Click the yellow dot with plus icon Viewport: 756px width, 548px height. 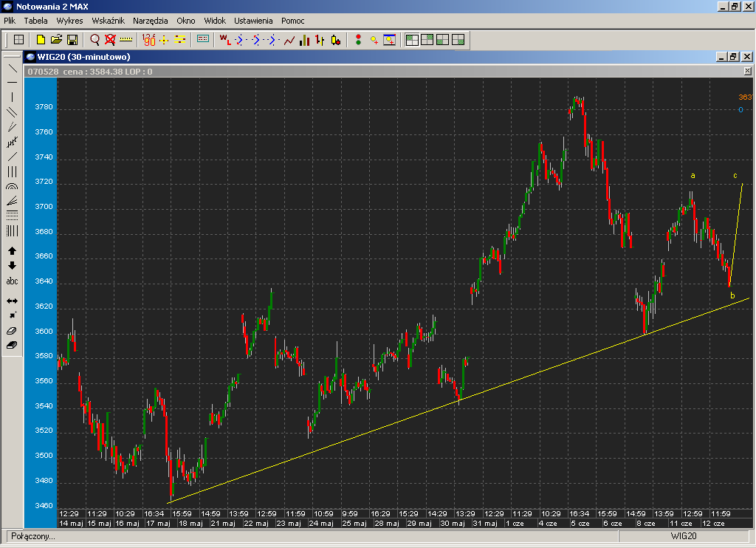374,40
